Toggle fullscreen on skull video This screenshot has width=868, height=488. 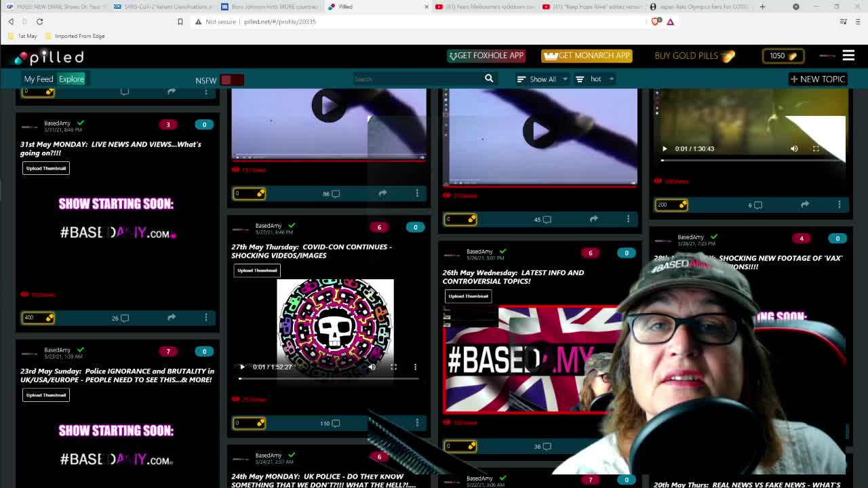(x=393, y=367)
